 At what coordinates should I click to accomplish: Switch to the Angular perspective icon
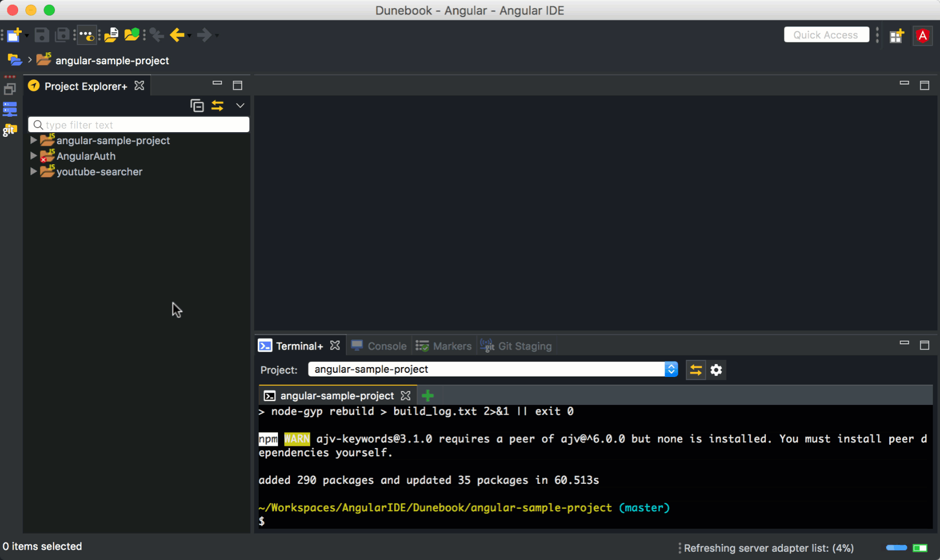click(922, 35)
